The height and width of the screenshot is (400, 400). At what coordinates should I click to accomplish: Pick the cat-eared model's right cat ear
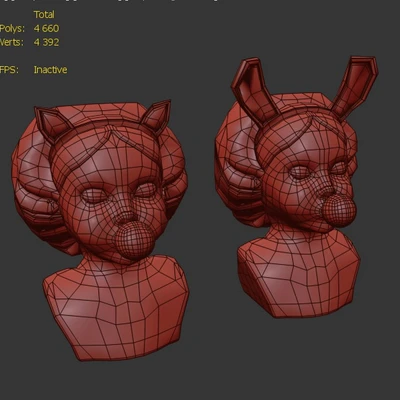point(156,116)
